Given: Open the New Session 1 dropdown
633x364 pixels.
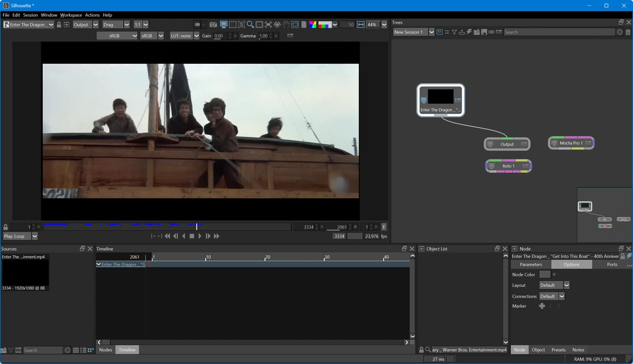Looking at the screenshot, I should point(414,32).
